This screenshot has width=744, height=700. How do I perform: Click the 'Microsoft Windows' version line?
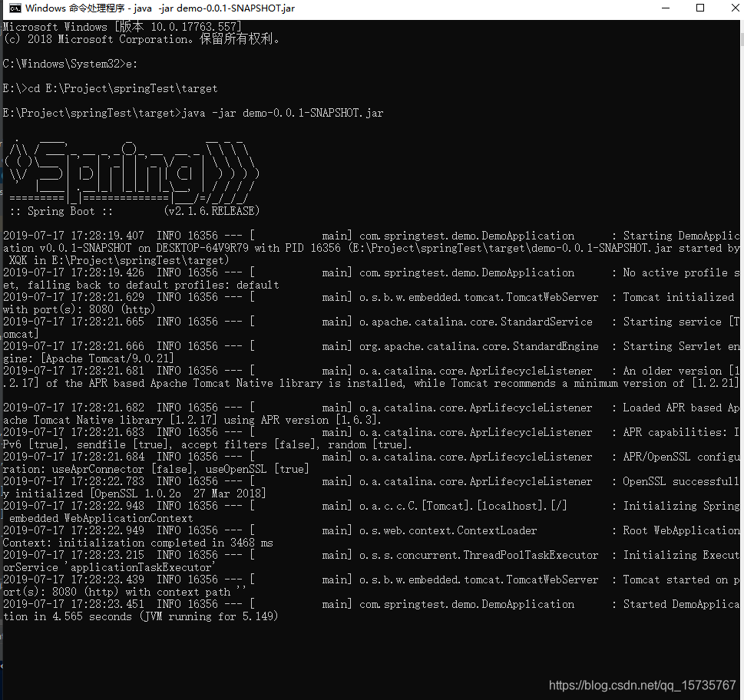pyautogui.click(x=122, y=27)
